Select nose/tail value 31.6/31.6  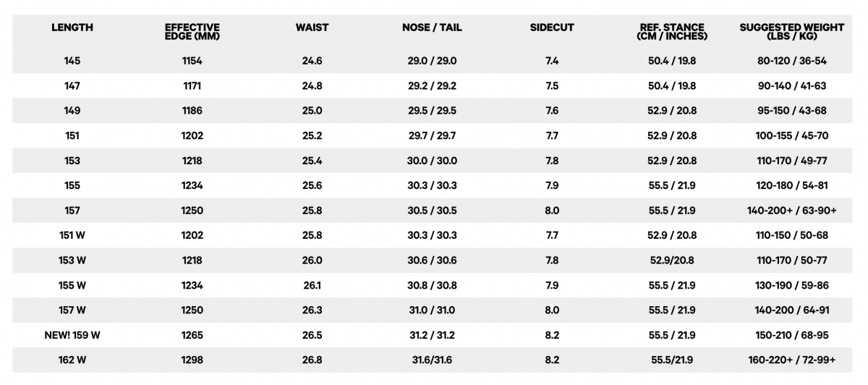pos(432,360)
